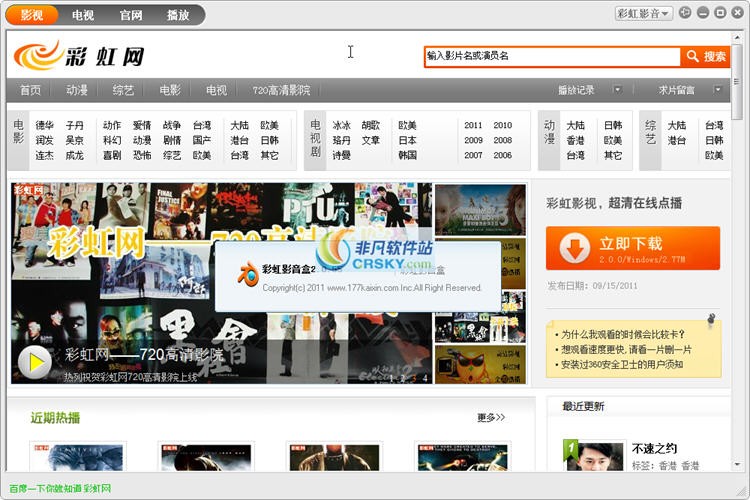Screen dimensions: 750x500
Task: Open 电影 in the navigation bar
Action: click(x=170, y=90)
